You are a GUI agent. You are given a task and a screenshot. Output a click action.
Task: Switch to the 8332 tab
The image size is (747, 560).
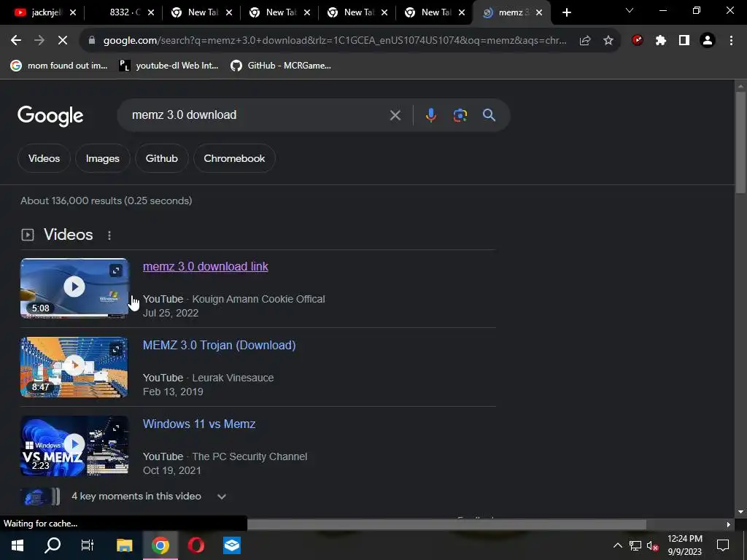(x=125, y=12)
